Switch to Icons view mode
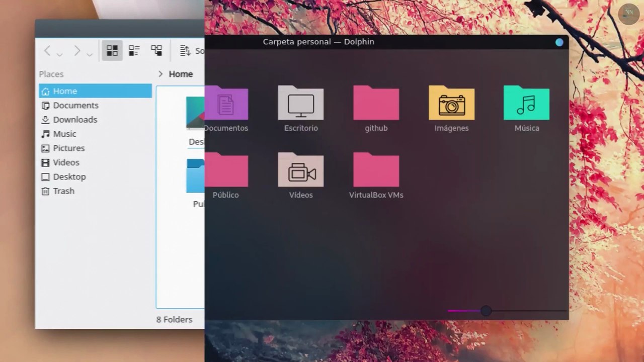644x362 pixels. coord(112,51)
